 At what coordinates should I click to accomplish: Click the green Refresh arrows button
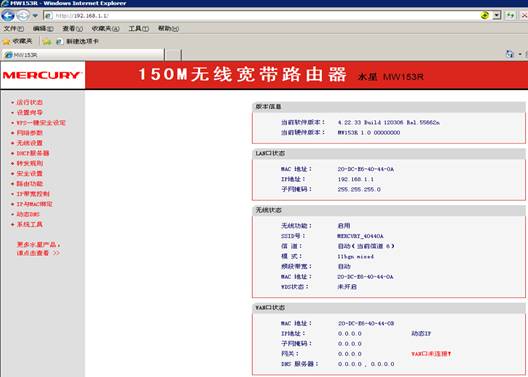[x=510, y=15]
